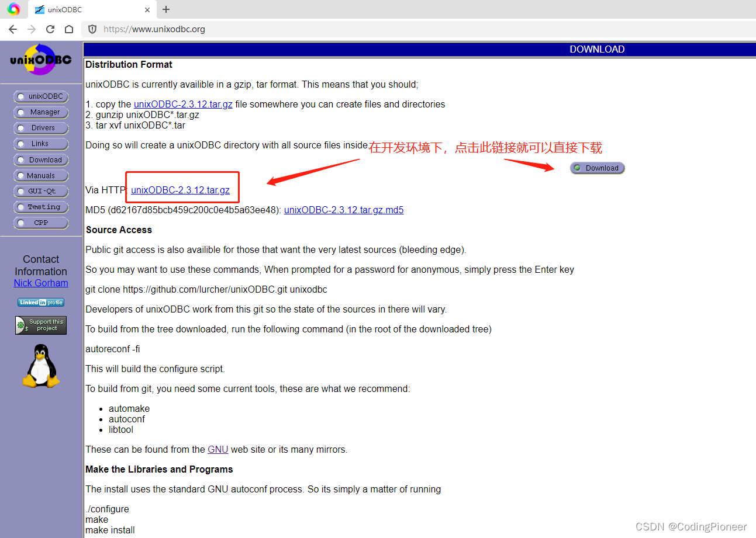Click the unixODBC logo in sidebar
The height and width of the screenshot is (538, 756).
(41, 60)
